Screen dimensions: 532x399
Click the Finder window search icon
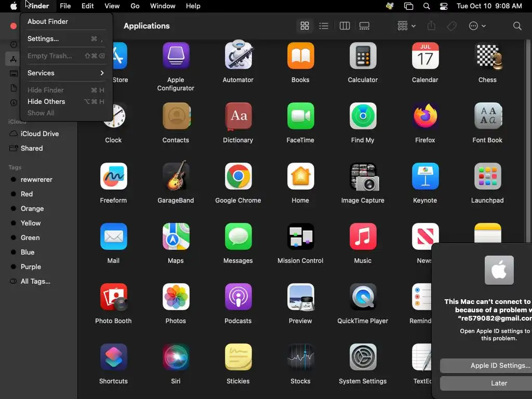pyautogui.click(x=517, y=26)
